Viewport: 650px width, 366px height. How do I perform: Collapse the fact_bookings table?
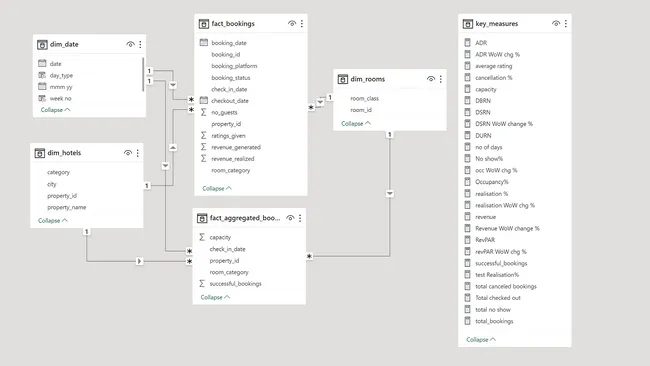[217, 188]
